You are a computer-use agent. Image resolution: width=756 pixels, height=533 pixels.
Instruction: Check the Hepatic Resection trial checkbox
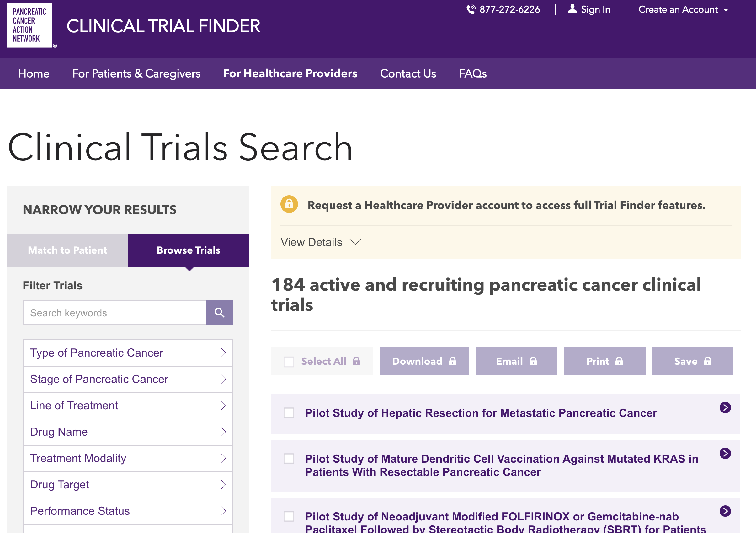pyautogui.click(x=289, y=413)
